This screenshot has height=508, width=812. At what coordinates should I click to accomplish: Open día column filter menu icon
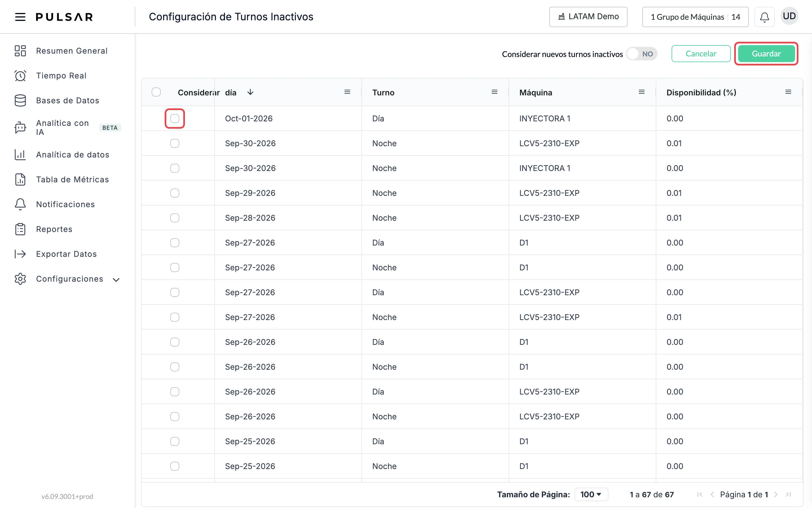click(347, 92)
